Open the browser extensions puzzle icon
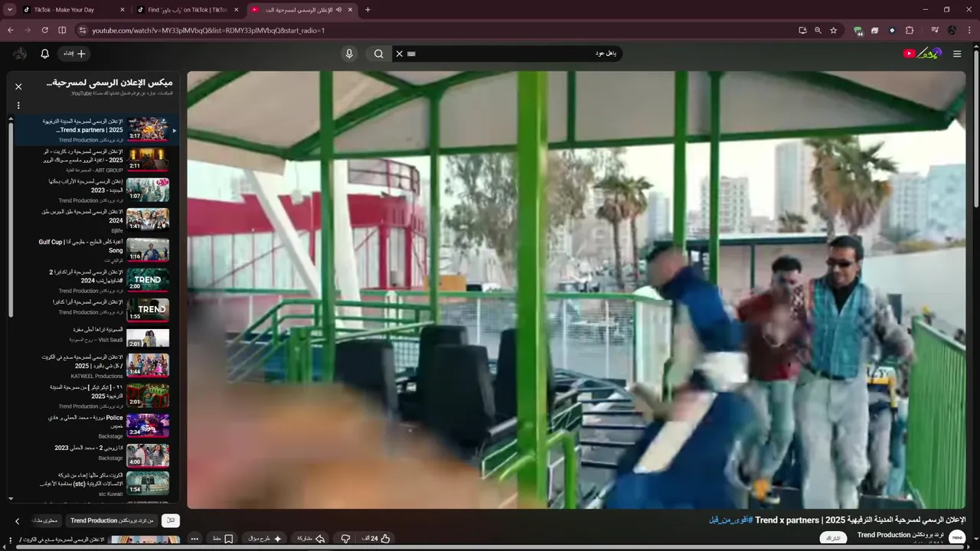This screenshot has width=980, height=551. pyautogui.click(x=910, y=31)
